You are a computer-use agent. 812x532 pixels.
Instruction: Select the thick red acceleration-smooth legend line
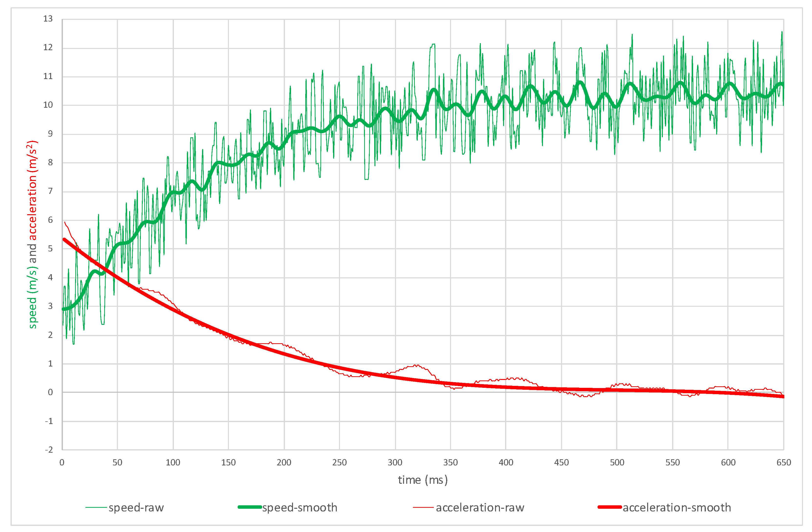pos(610,508)
